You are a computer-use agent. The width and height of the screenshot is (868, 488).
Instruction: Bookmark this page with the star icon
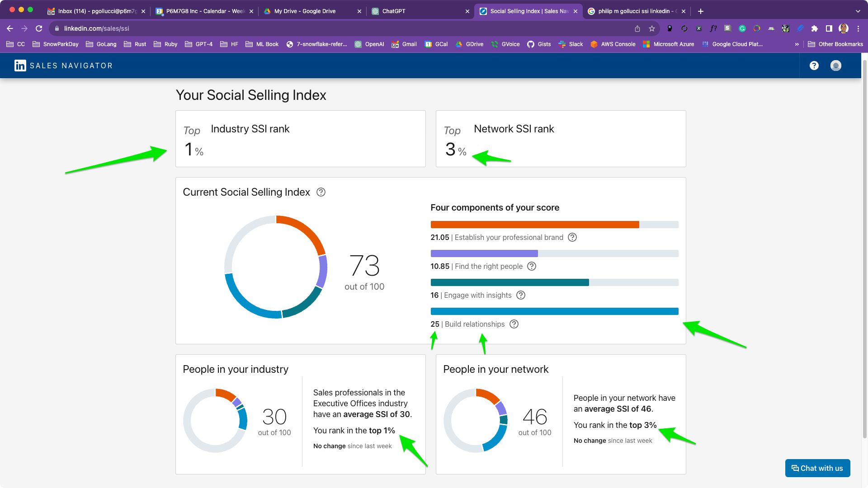652,28
